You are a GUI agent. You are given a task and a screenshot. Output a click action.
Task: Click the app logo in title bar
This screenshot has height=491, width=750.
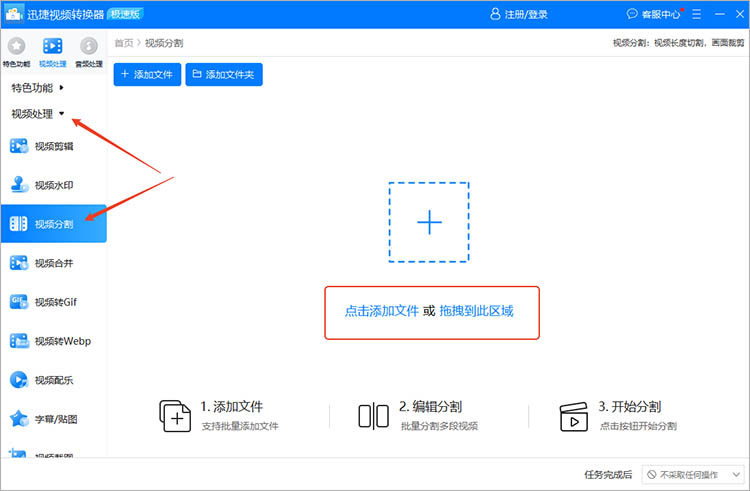click(14, 14)
